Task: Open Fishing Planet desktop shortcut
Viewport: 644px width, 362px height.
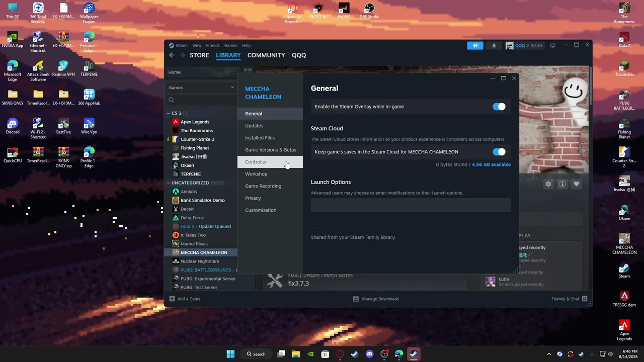Action: (x=624, y=129)
